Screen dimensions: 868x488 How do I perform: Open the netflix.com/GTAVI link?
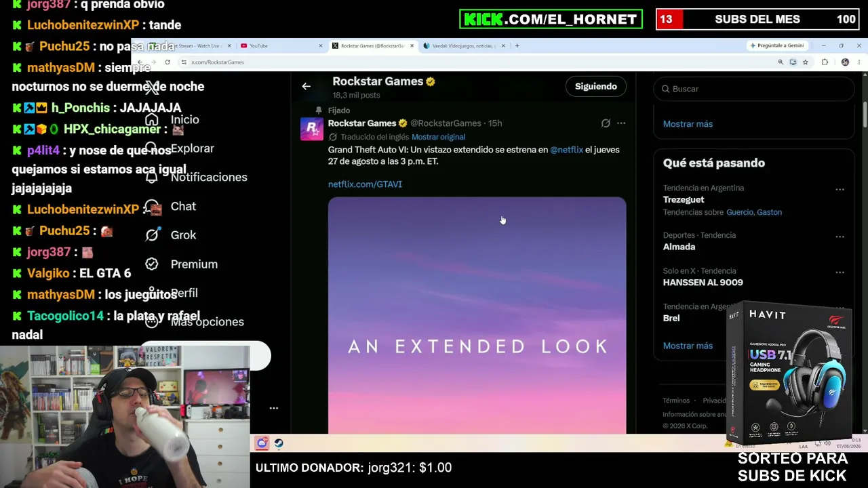coord(365,184)
